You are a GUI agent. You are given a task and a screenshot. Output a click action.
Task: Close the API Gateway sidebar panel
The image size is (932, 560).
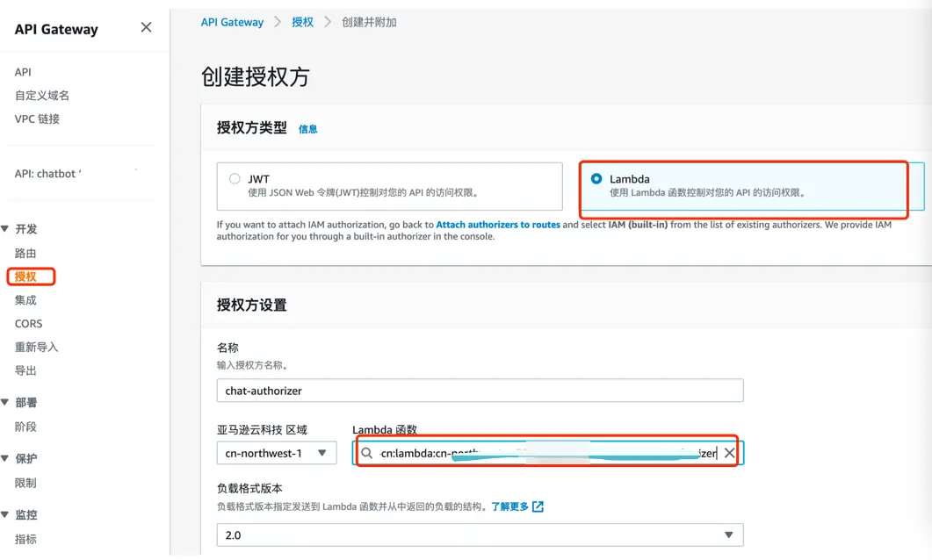tap(146, 27)
